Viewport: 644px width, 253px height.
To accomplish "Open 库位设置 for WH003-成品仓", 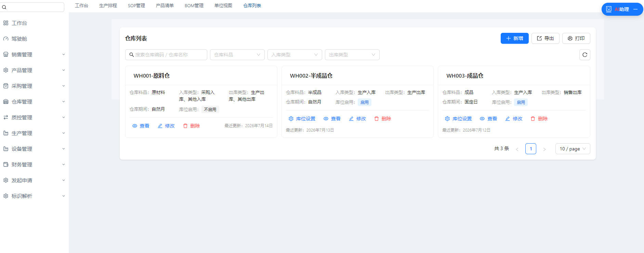I will coord(458,119).
